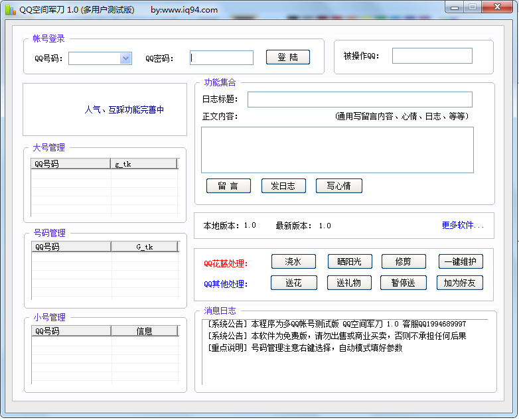This screenshot has height=420, width=519.
Task: Click the 发日志 post blog button
Action: pos(283,186)
